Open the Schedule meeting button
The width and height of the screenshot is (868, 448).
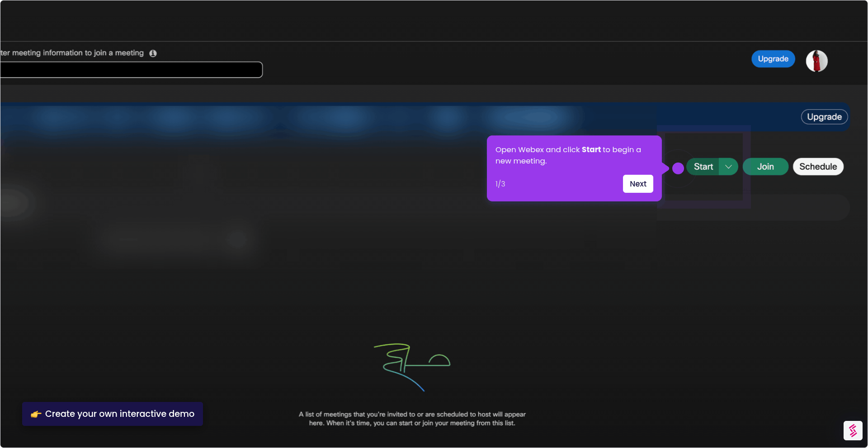818,167
